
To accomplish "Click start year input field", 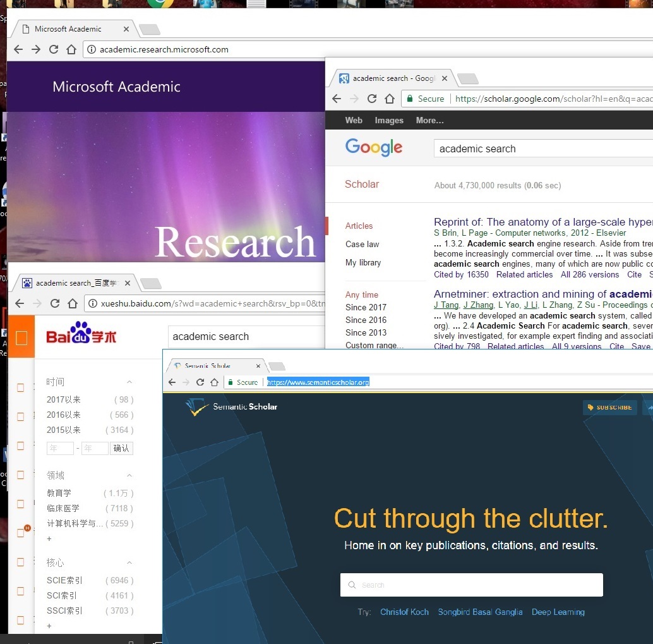I will [60, 448].
